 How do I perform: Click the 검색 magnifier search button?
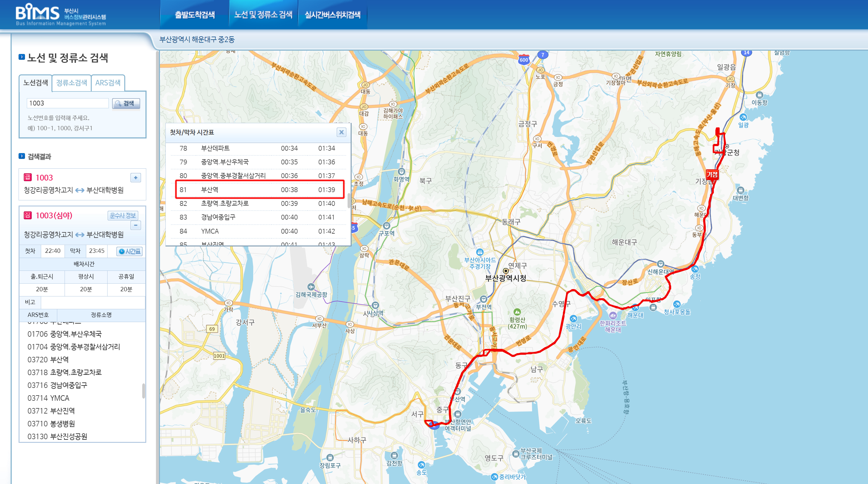[x=126, y=104]
